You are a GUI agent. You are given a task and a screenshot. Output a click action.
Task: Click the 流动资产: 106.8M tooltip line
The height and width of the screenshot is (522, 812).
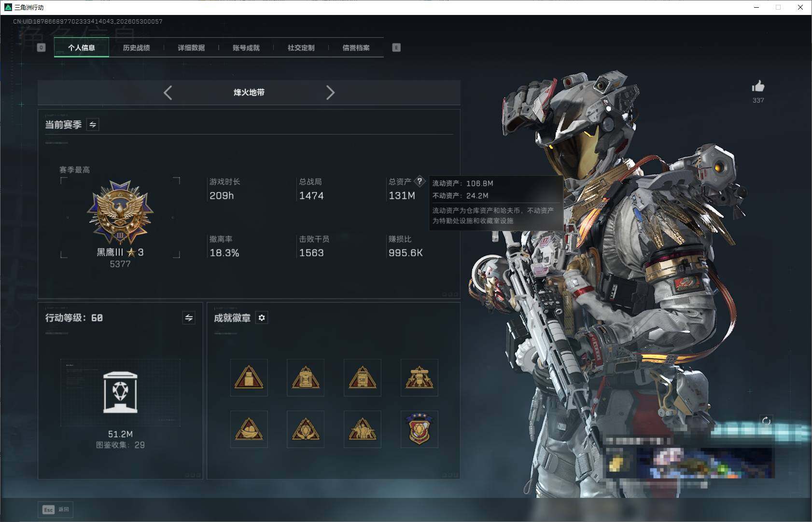click(x=462, y=183)
